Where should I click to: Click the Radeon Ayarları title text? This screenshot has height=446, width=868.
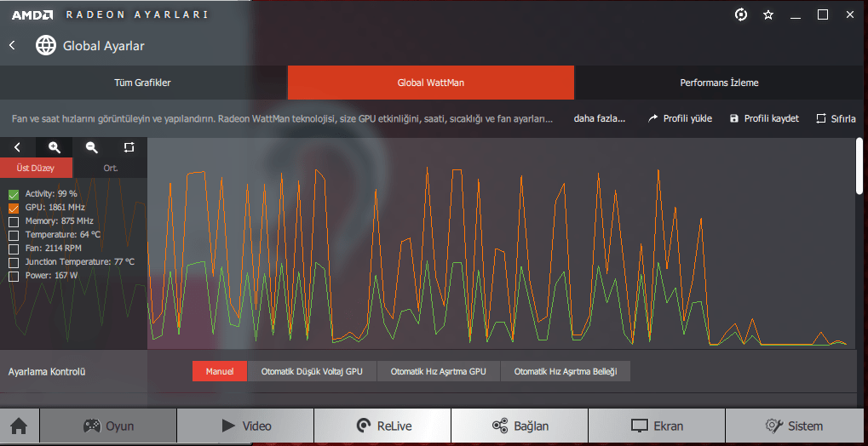coord(137,15)
